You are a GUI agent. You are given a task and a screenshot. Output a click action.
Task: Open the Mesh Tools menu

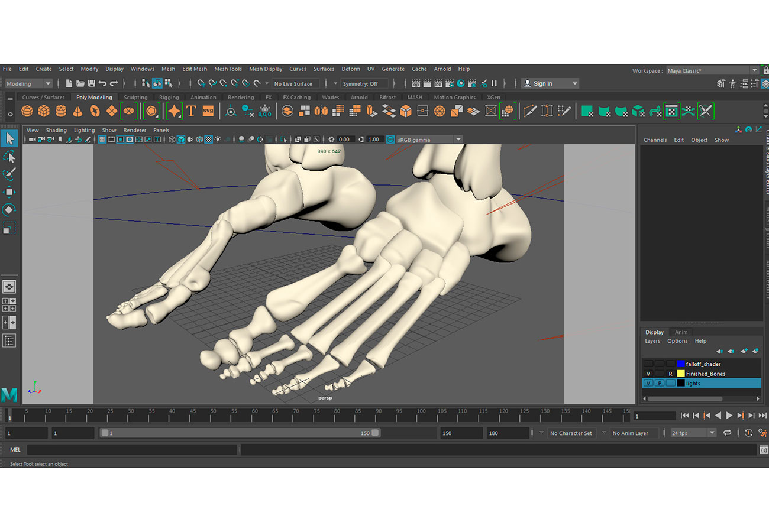(x=228, y=69)
